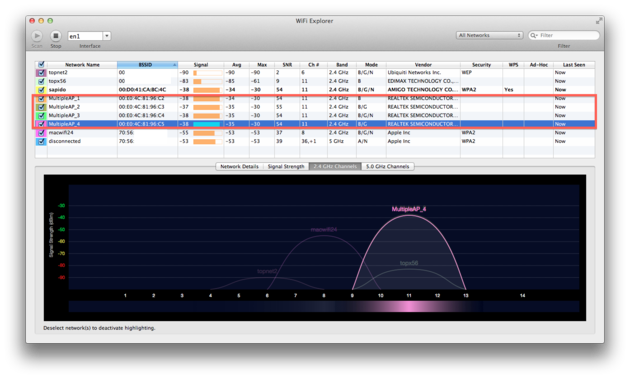Click topx56 label in channel graph
Viewport: 630px width, 379px height.
[409, 263]
